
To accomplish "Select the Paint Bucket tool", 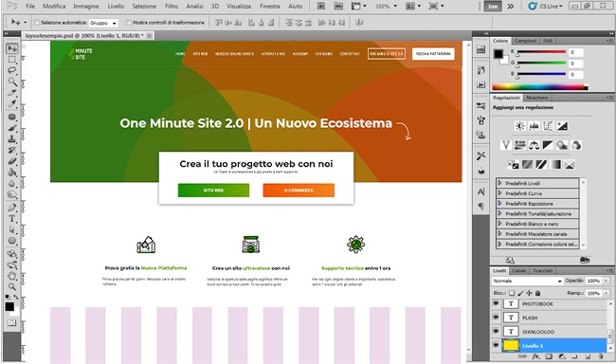I will (x=12, y=173).
